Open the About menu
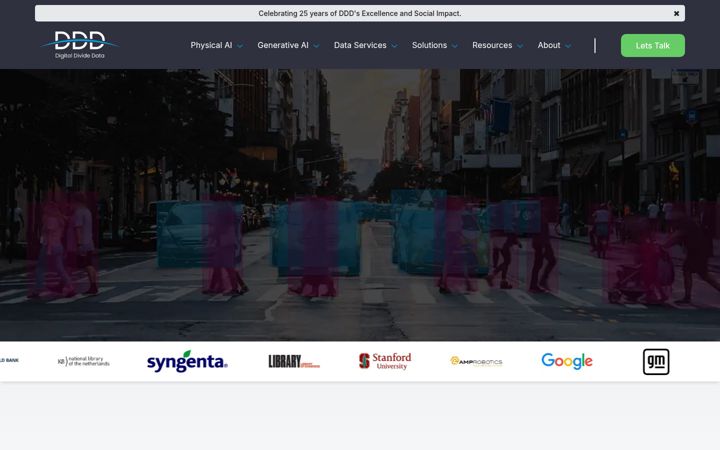Screen dimensions: 720x450 coord(549,45)
